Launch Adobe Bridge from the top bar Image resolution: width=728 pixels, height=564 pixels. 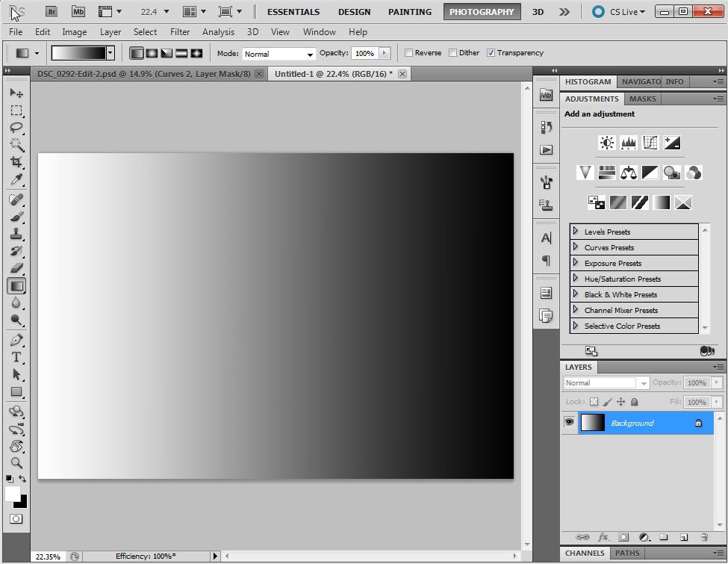click(51, 12)
